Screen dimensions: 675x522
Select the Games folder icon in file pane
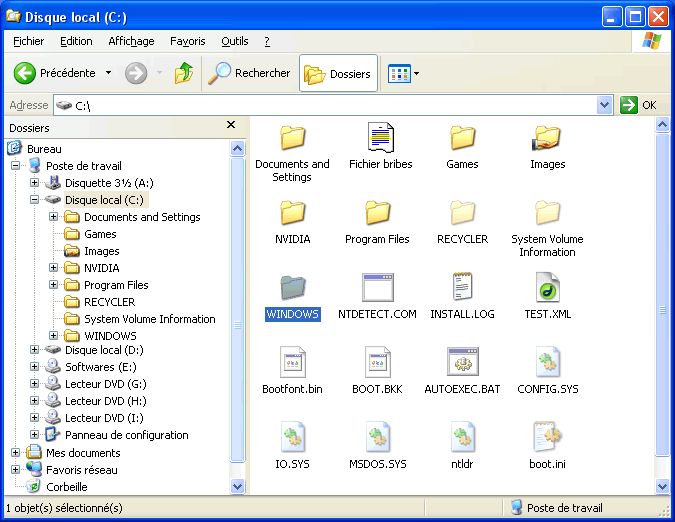(463, 138)
